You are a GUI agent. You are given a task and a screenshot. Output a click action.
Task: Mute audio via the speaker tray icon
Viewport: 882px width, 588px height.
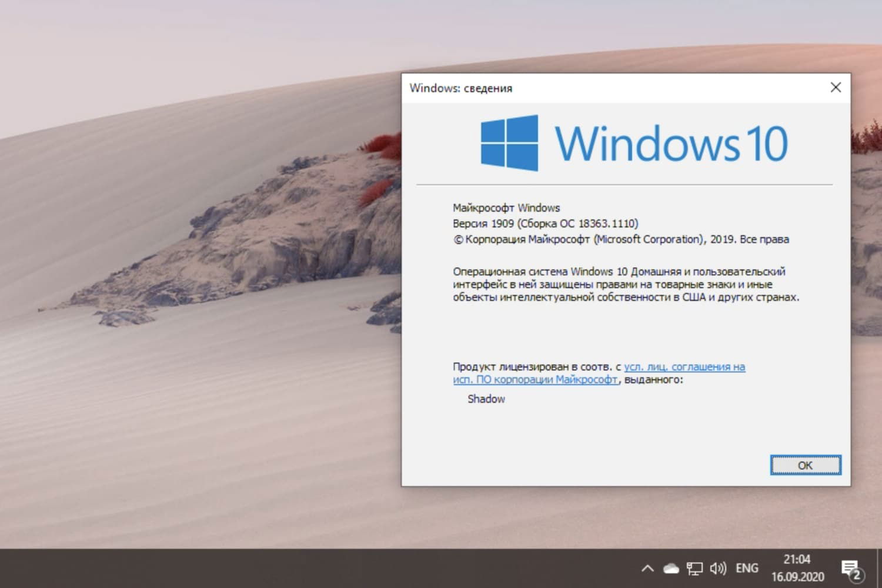tap(717, 568)
